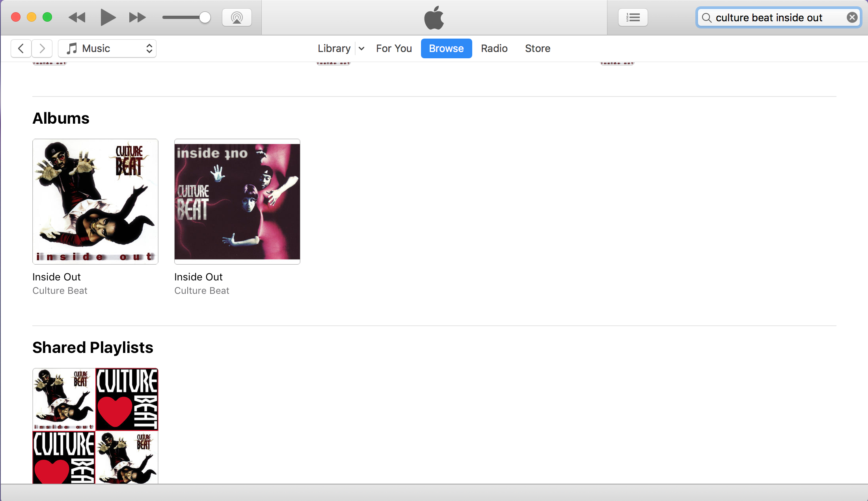Open the AirPlay output menu

pyautogui.click(x=237, y=17)
